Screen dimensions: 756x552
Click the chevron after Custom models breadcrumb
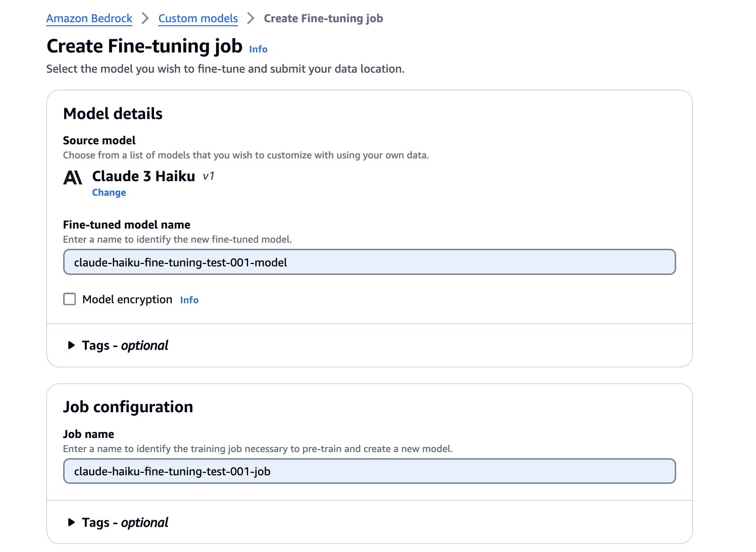(x=250, y=19)
